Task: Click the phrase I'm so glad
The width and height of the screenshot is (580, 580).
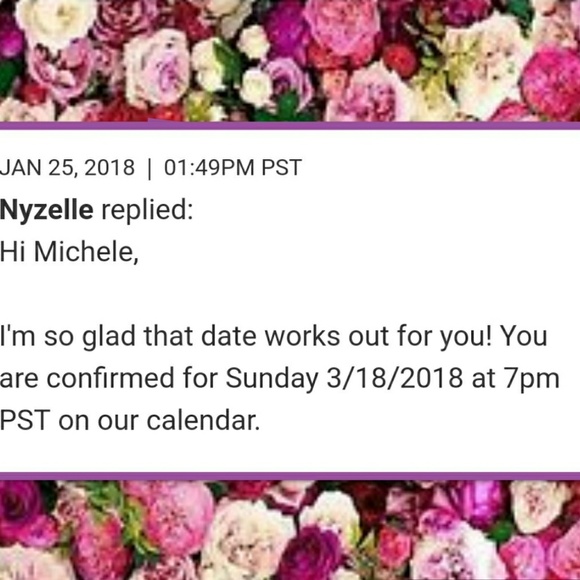Action: coord(67,337)
